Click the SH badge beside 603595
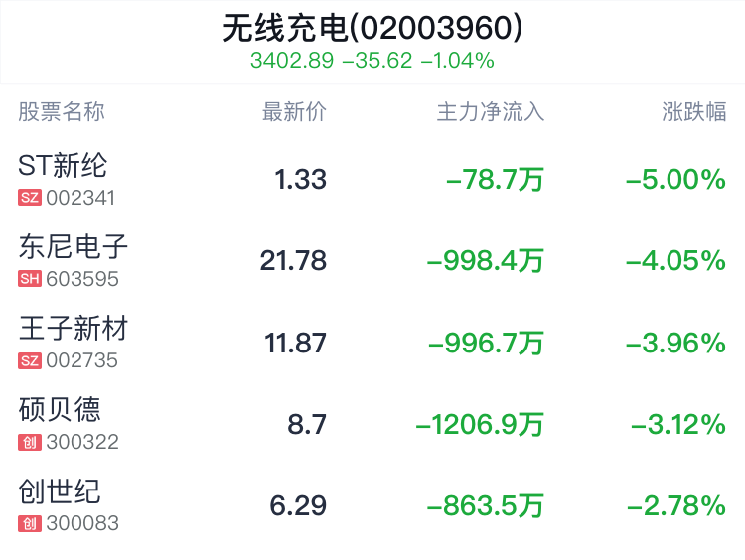Image resolution: width=745 pixels, height=560 pixels. tap(30, 279)
